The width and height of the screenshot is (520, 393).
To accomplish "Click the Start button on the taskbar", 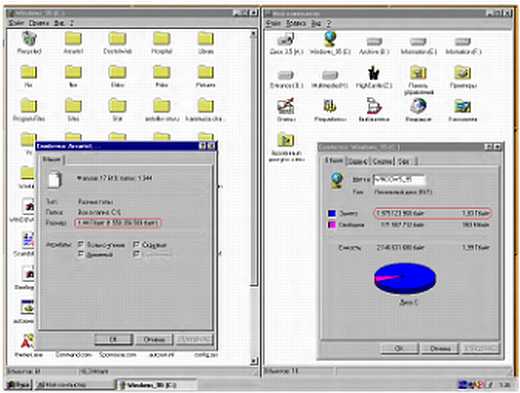I will (x=19, y=385).
